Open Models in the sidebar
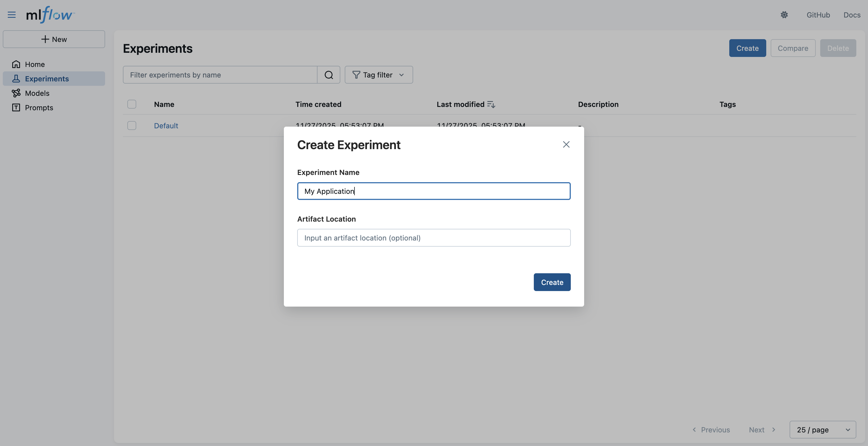 tap(37, 93)
